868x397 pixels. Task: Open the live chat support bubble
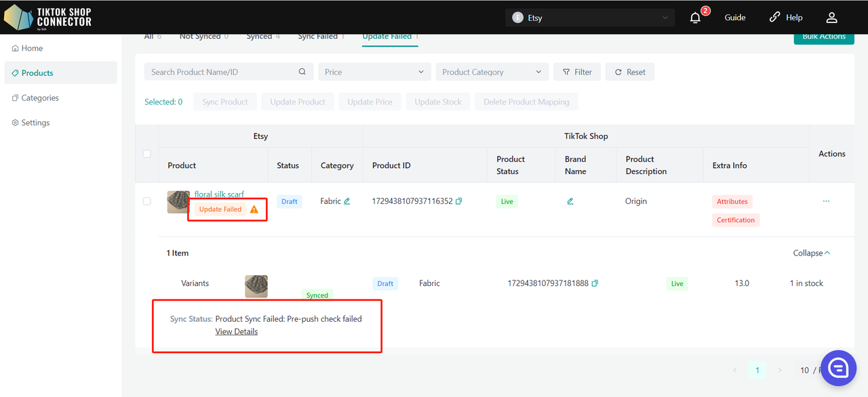838,368
